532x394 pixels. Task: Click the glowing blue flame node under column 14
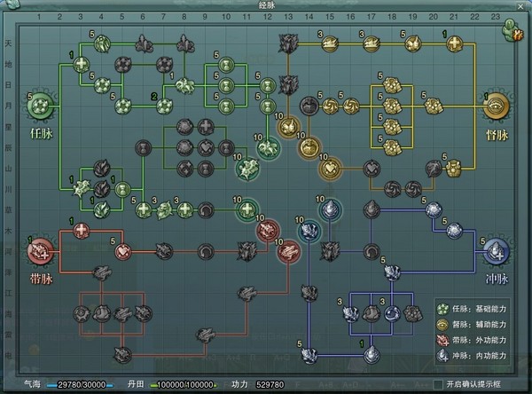tap(329, 209)
